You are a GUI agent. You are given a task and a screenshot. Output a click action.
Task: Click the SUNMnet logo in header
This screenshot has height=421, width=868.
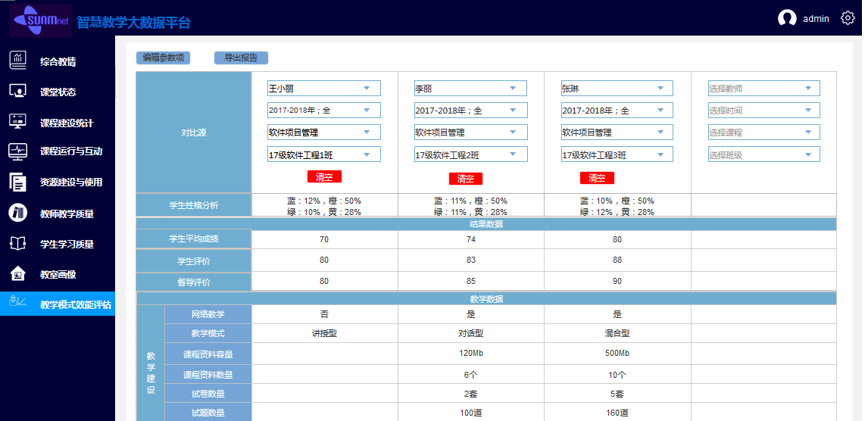(40, 20)
